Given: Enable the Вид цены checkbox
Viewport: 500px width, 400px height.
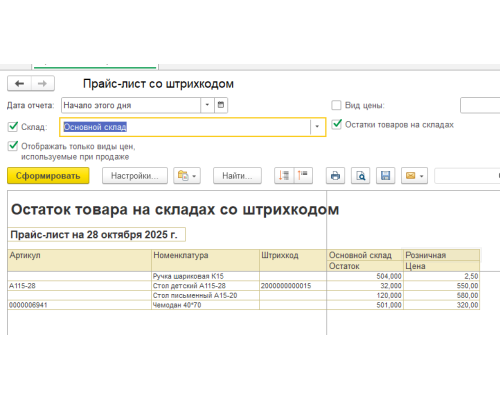Looking at the screenshot, I should pyautogui.click(x=336, y=105).
